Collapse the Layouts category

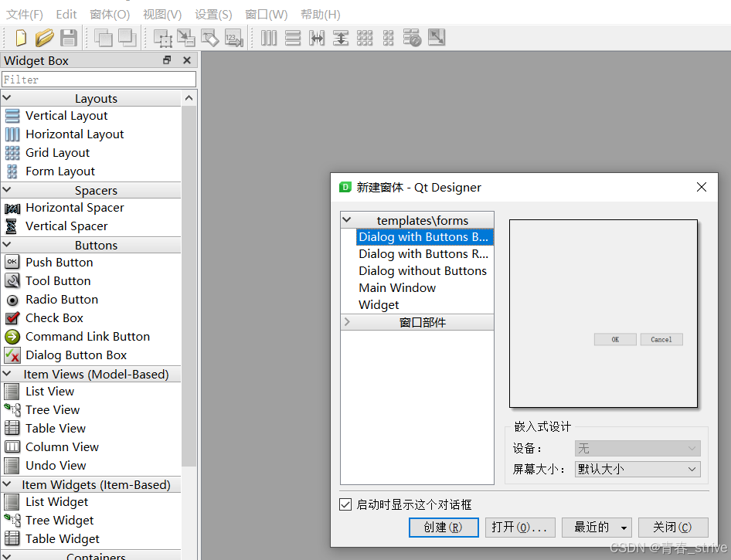click(x=7, y=98)
